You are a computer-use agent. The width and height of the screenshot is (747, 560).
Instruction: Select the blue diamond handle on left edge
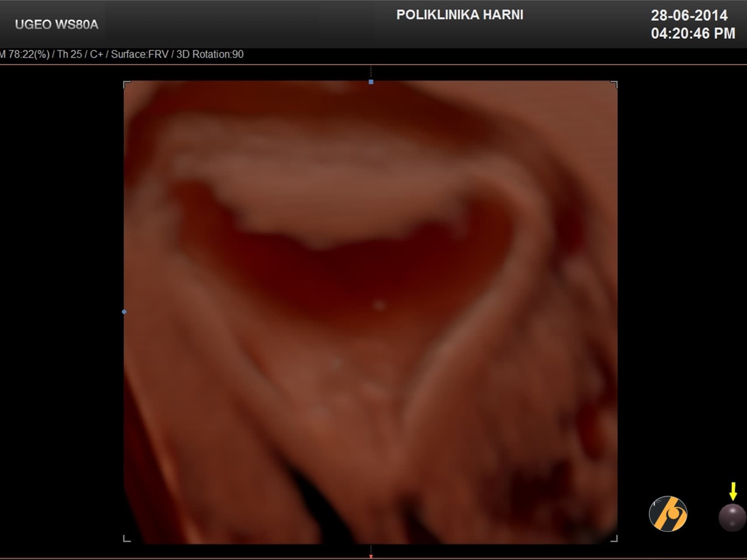click(124, 312)
